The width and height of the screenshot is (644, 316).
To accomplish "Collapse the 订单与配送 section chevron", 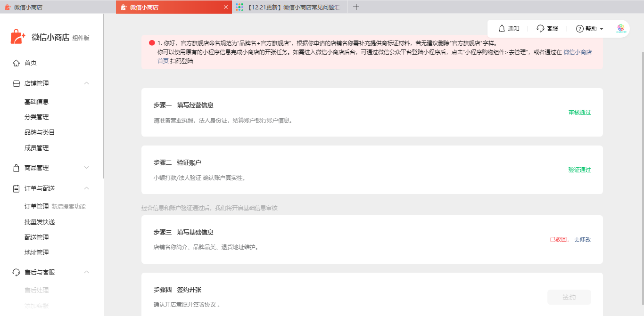I will (x=86, y=188).
